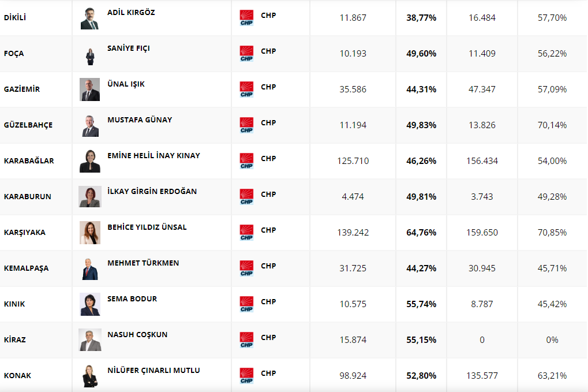Open Adil Kırgöz's candidate photo
This screenshot has height=392, width=588.
tap(89, 18)
